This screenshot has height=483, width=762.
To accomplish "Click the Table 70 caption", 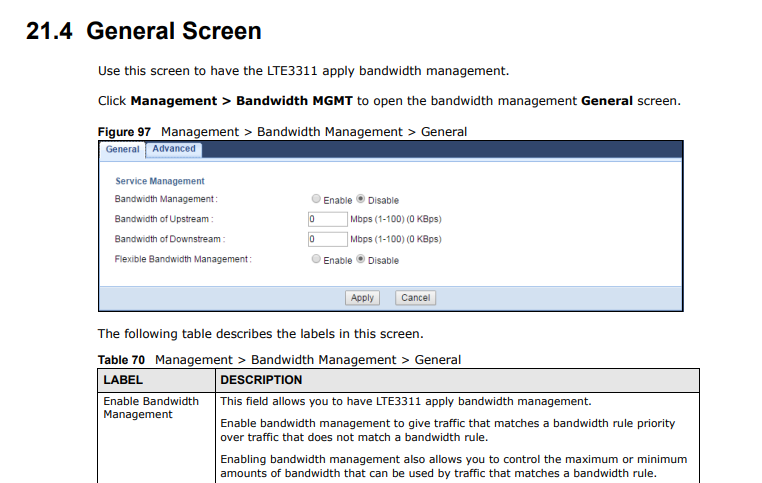I will [279, 360].
